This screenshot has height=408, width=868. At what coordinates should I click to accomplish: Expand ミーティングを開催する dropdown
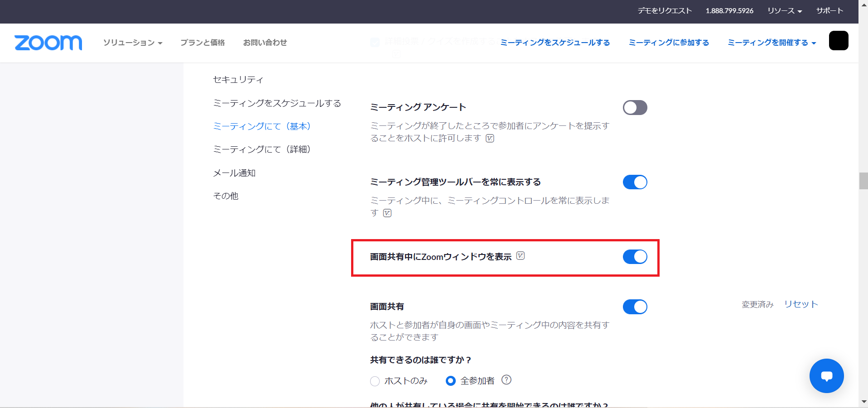(772, 43)
